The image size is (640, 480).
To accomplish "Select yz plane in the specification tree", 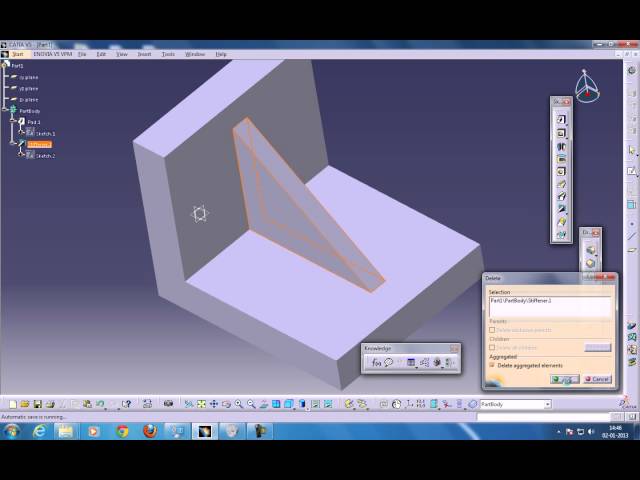I will (29, 89).
